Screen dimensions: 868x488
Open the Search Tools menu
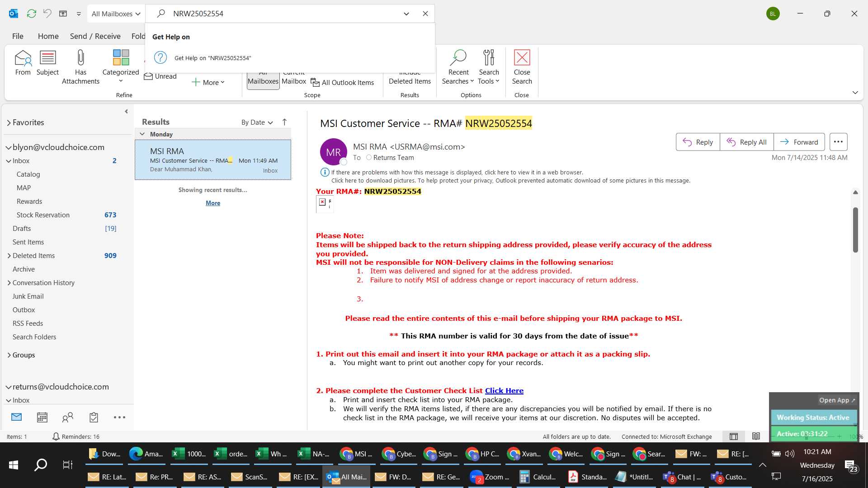click(x=489, y=67)
